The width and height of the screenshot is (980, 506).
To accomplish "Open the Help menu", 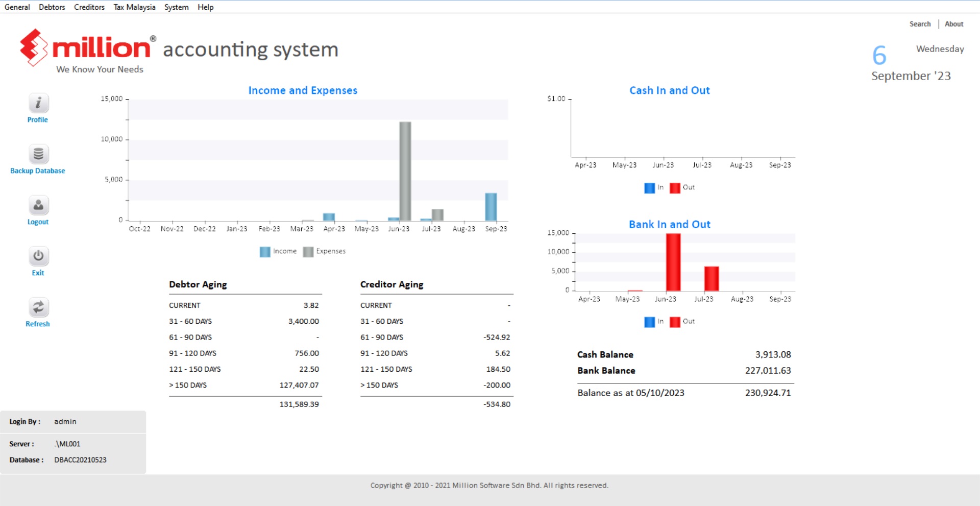I will click(x=206, y=7).
